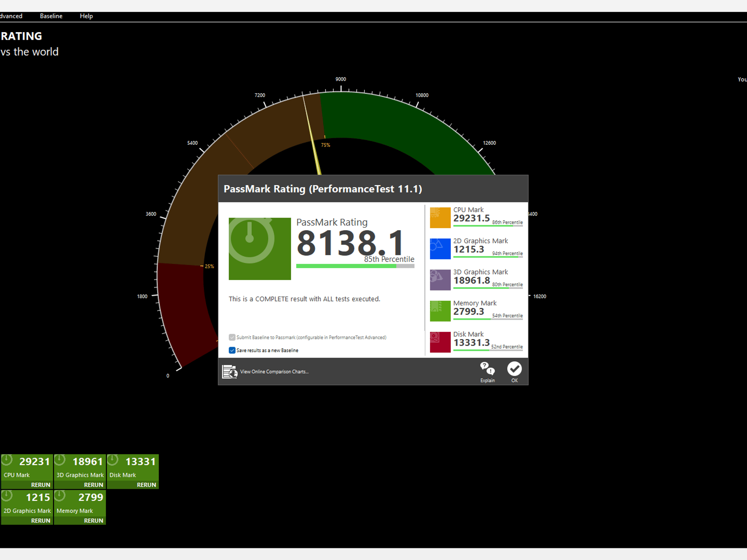Click Memory Mark score 2799.3
This screenshot has height=560, width=747.
(469, 312)
